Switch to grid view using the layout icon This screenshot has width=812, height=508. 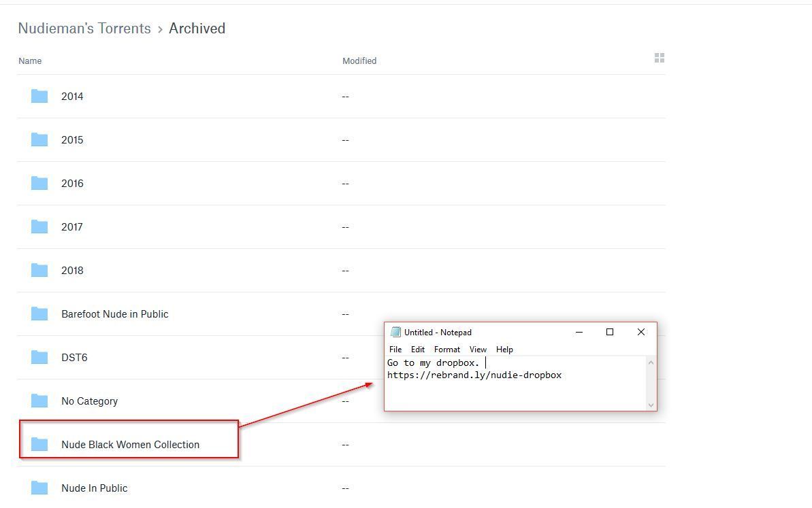659,58
